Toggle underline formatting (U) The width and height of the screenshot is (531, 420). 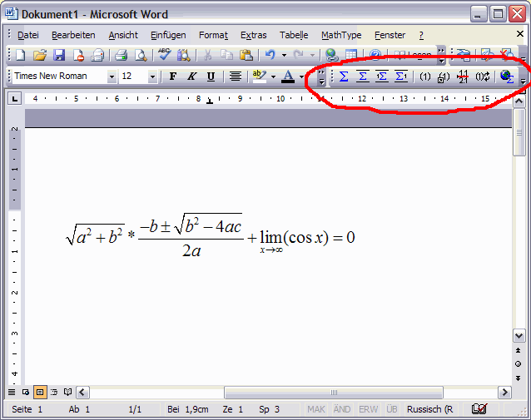click(x=211, y=77)
